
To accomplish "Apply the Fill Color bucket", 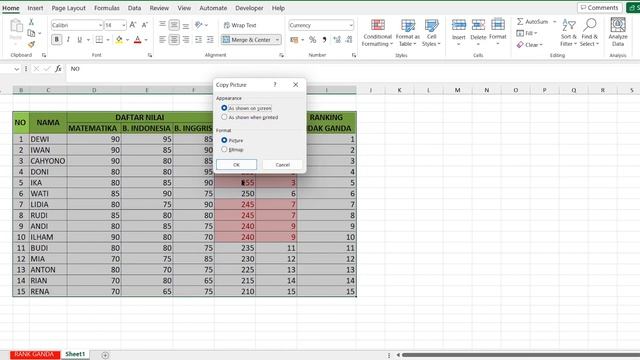I will click(x=119, y=40).
